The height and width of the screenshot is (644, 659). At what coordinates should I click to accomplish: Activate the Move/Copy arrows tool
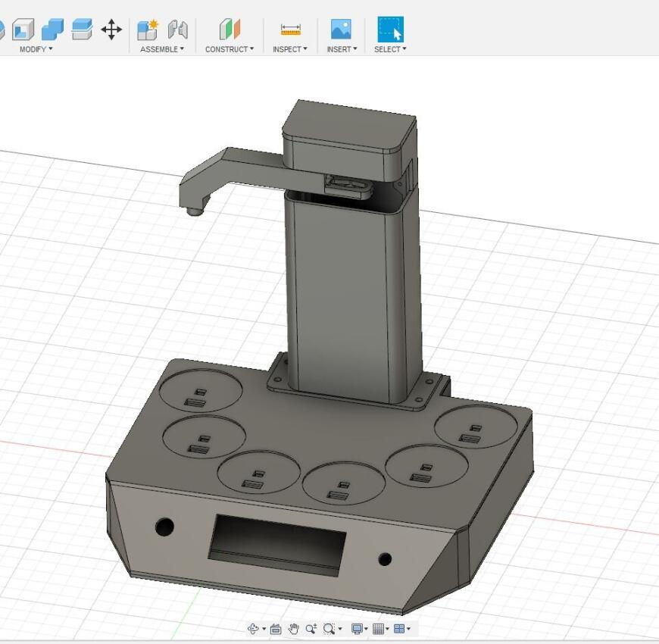click(111, 30)
